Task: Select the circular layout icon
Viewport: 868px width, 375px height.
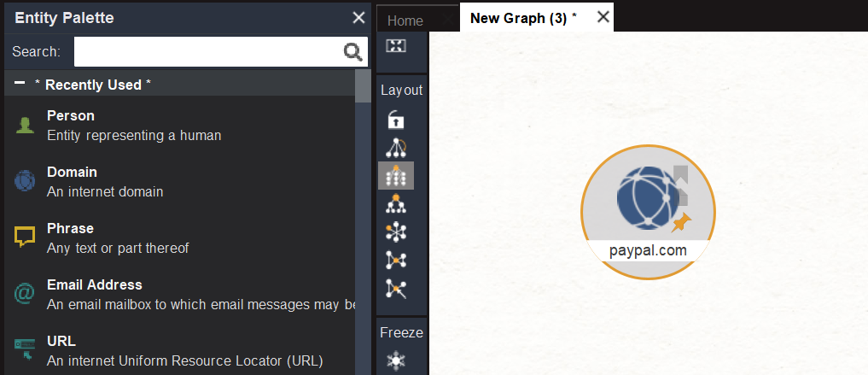Action: tap(396, 231)
